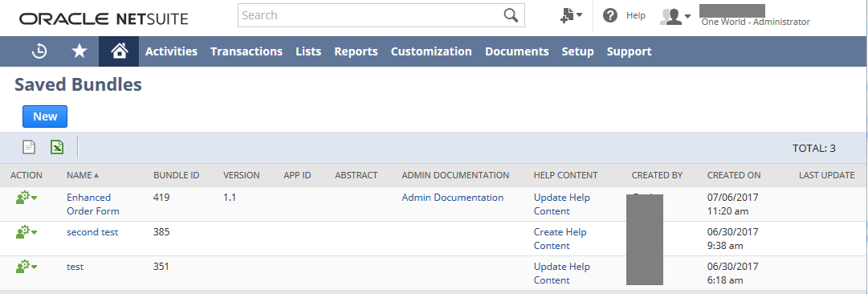
Task: Open Shortcuts star icon
Action: coord(79,51)
